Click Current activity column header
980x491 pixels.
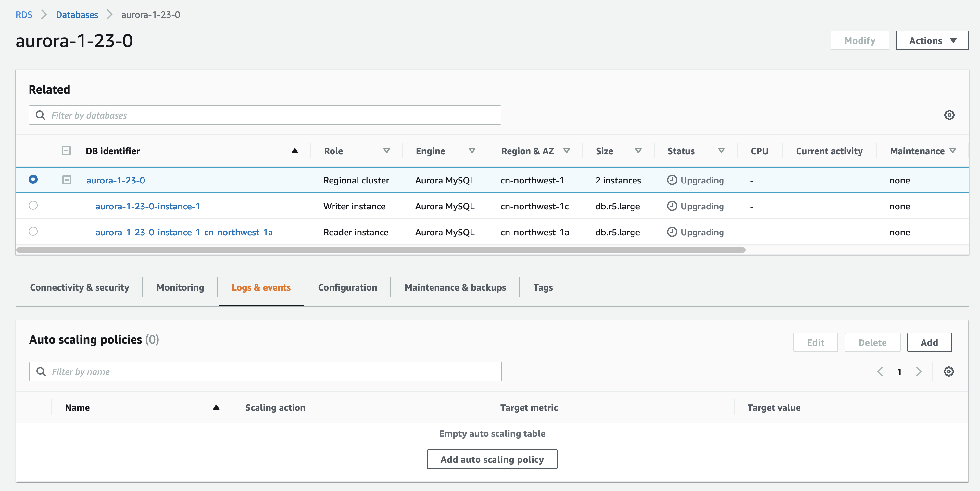pos(829,151)
